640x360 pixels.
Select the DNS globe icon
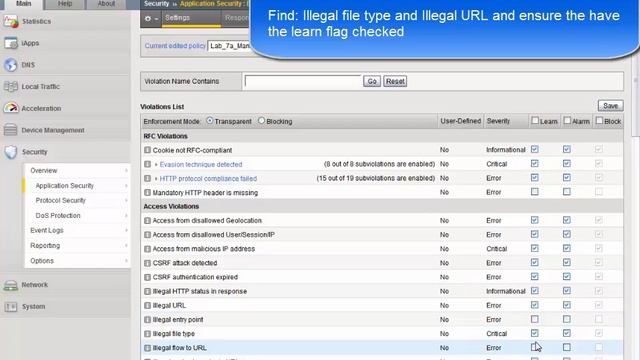pos(11,65)
